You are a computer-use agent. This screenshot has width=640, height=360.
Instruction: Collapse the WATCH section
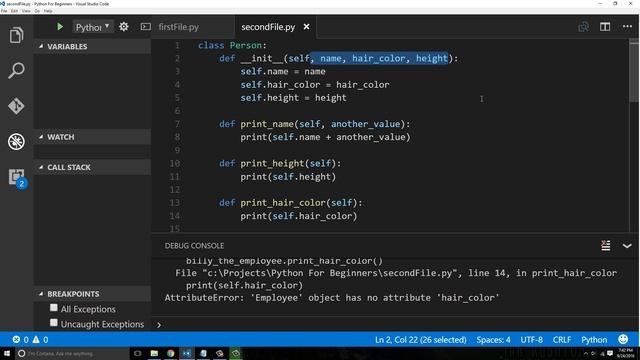[x=92, y=137]
